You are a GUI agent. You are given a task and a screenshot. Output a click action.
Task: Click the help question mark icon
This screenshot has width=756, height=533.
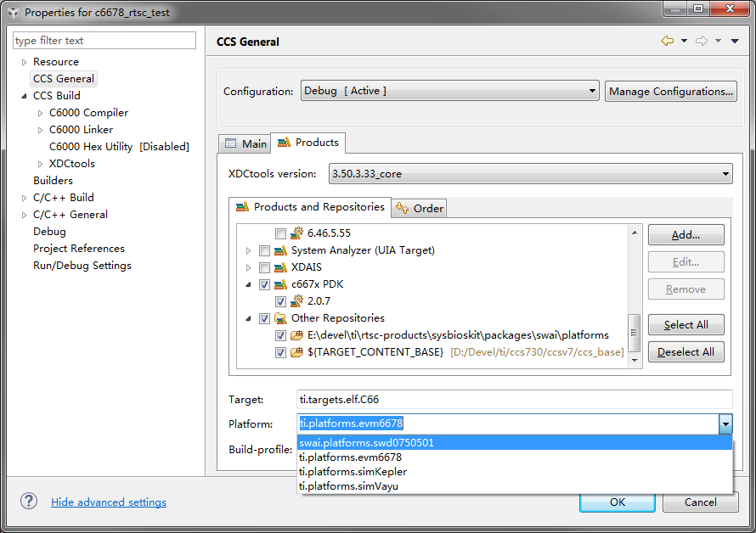point(29,502)
